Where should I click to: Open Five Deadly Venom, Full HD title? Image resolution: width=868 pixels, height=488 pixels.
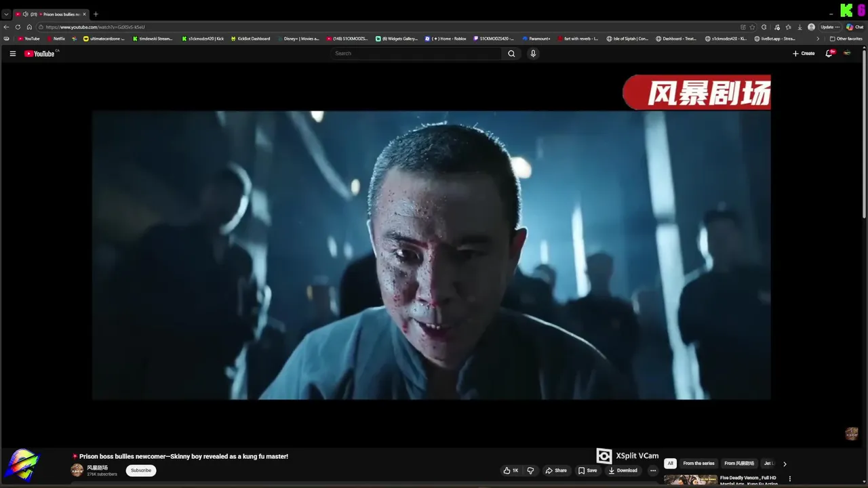[x=749, y=481]
